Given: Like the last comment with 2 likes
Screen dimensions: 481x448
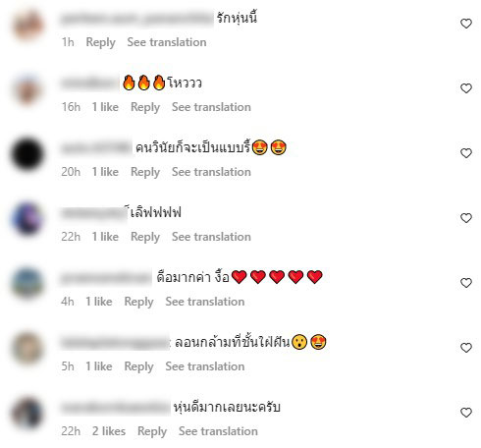Looking at the screenshot, I should (x=466, y=413).
